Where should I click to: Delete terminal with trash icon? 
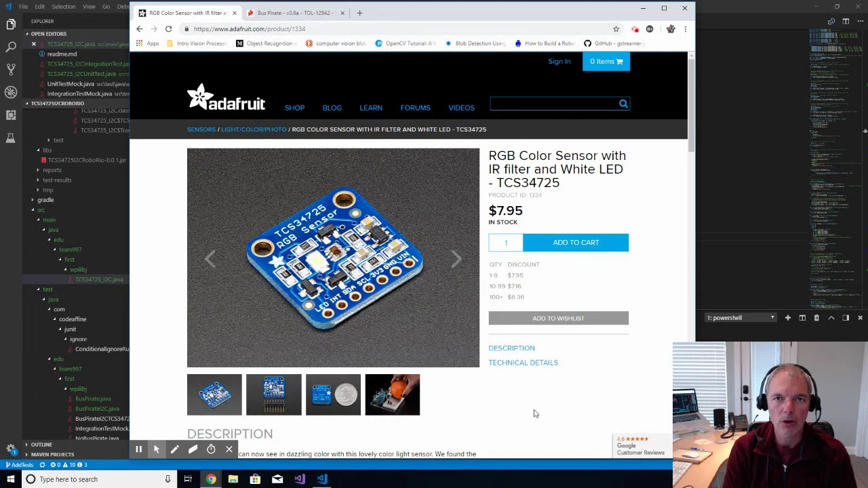(816, 318)
